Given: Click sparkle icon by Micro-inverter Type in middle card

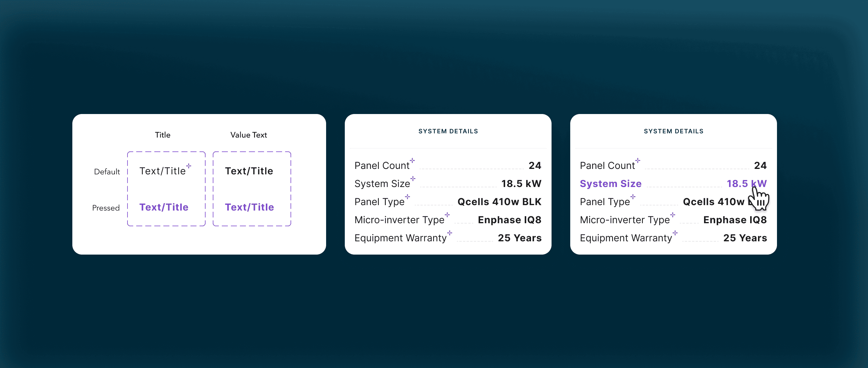Looking at the screenshot, I should click(x=447, y=215).
